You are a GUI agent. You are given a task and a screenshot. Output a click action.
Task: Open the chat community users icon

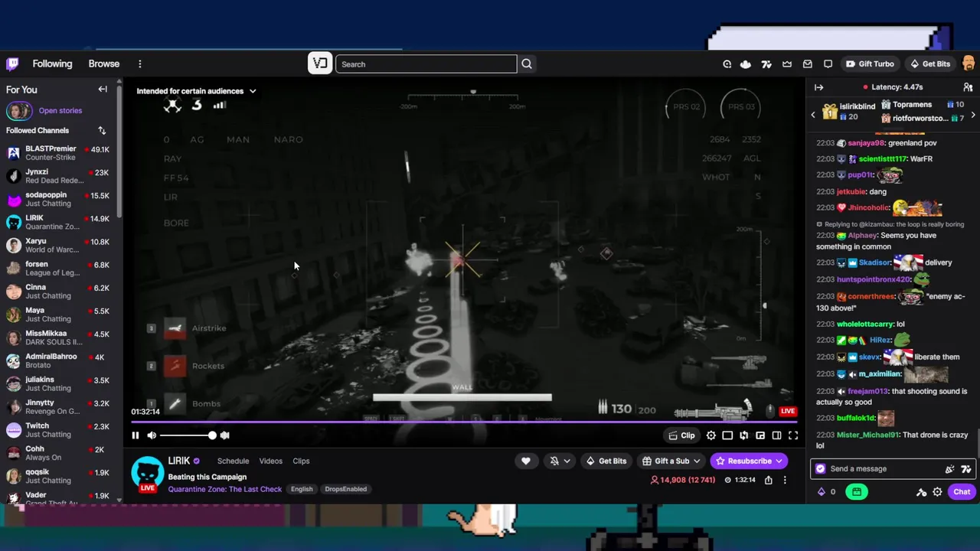(x=968, y=87)
